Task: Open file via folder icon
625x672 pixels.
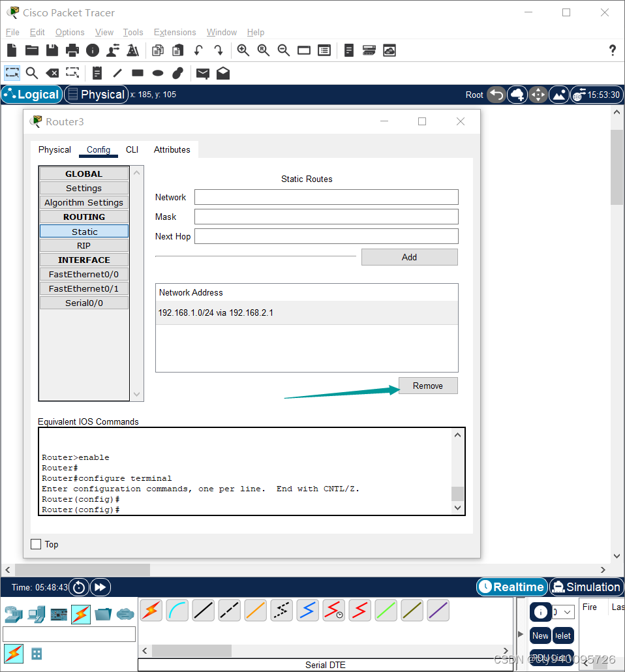Action: click(32, 51)
